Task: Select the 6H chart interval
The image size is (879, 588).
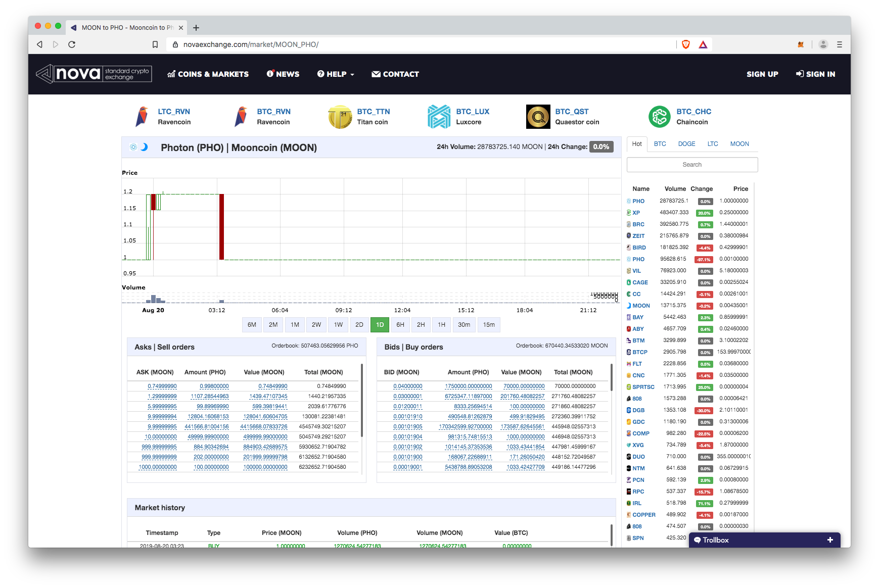Action: [400, 325]
